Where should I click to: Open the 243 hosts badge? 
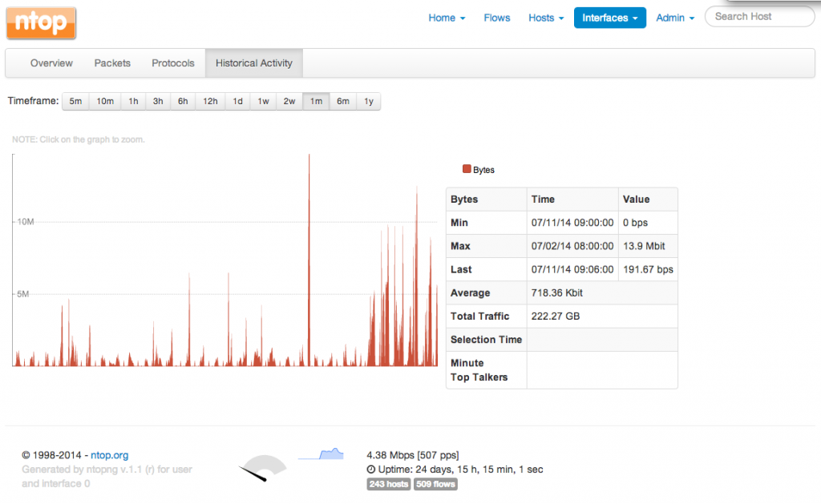[389, 484]
